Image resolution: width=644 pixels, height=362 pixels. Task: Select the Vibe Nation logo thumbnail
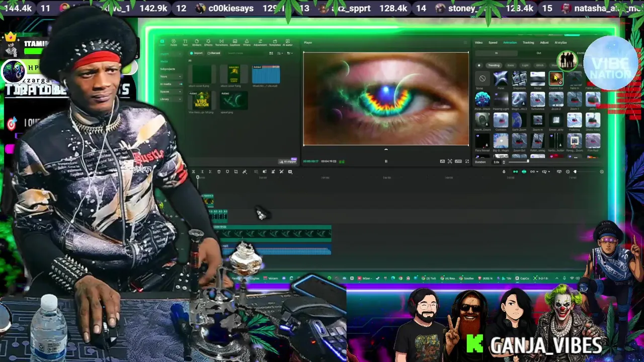202,101
